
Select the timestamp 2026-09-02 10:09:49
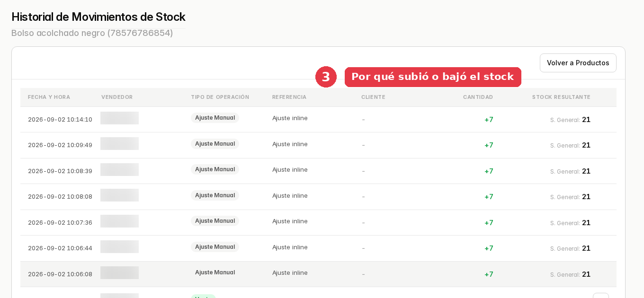tap(60, 145)
